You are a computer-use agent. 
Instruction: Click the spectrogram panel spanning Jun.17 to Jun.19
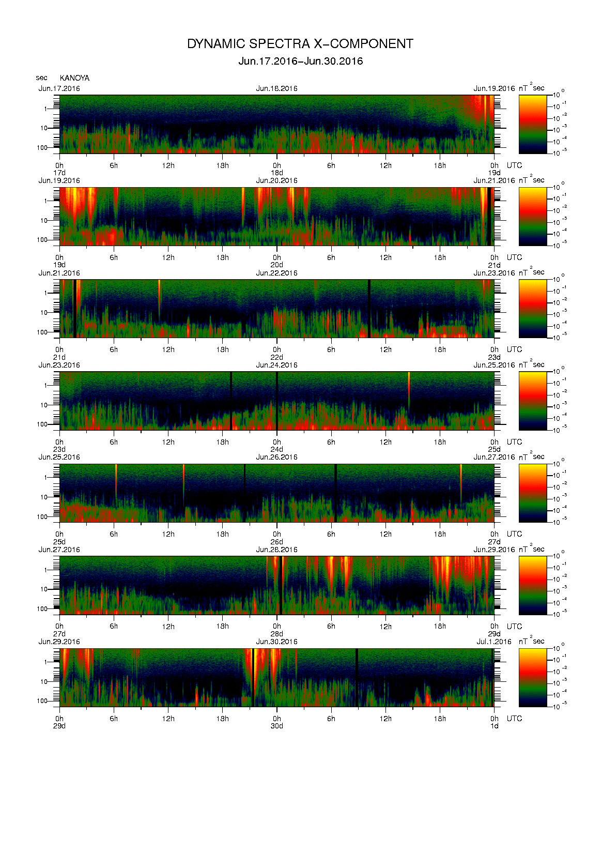[277, 124]
